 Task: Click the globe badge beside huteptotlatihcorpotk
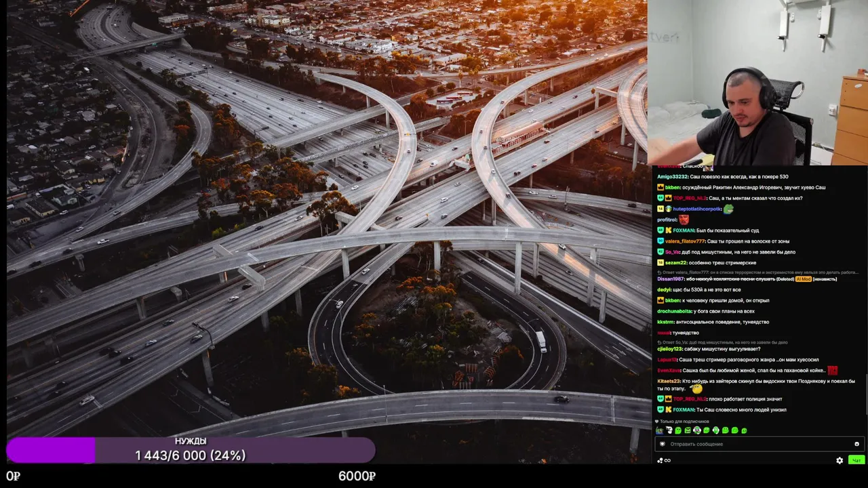669,209
